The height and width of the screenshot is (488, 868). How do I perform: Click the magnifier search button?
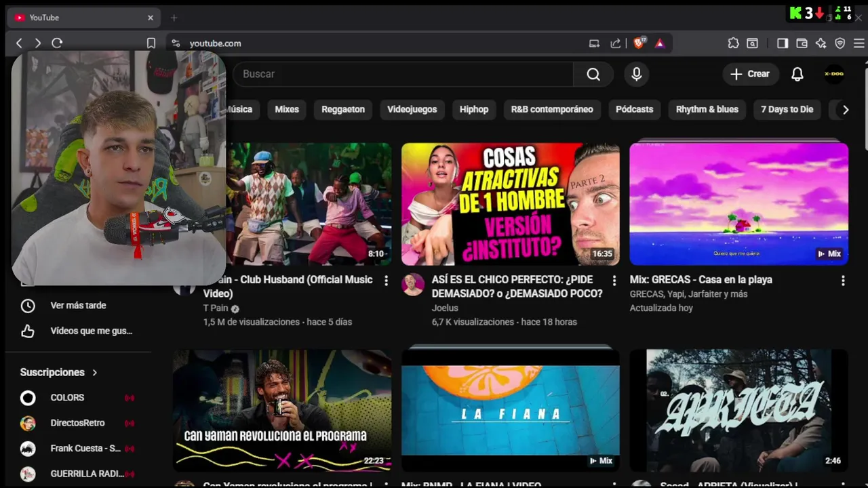[593, 74]
